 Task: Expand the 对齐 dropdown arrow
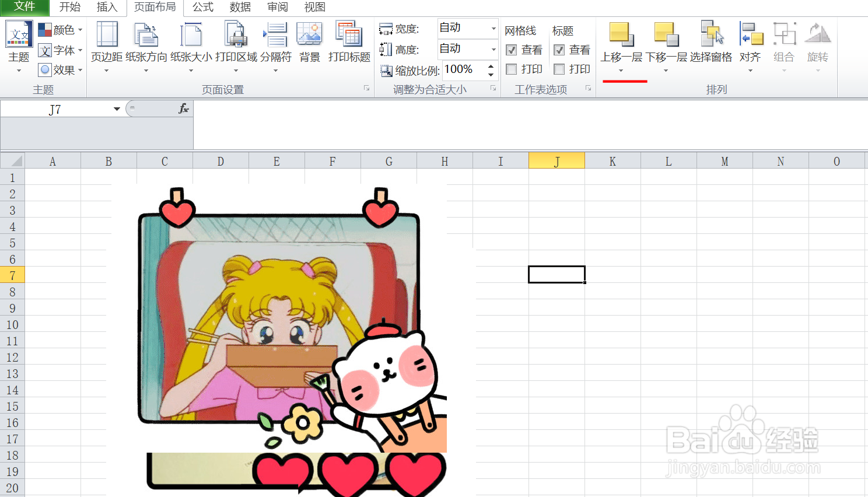pyautogui.click(x=751, y=71)
